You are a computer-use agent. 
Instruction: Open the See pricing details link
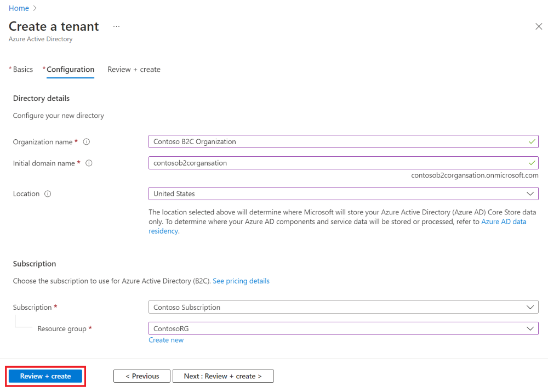(x=241, y=281)
